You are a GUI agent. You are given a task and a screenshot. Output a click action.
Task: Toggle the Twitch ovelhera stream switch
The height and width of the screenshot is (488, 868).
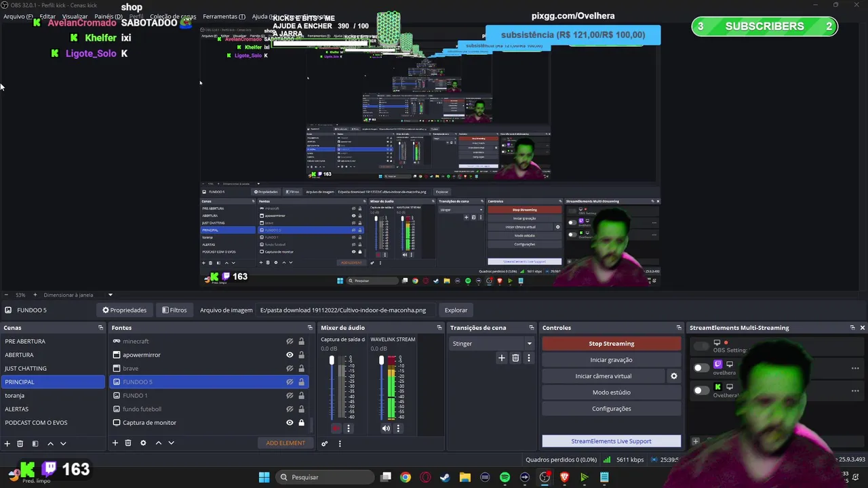[701, 367]
